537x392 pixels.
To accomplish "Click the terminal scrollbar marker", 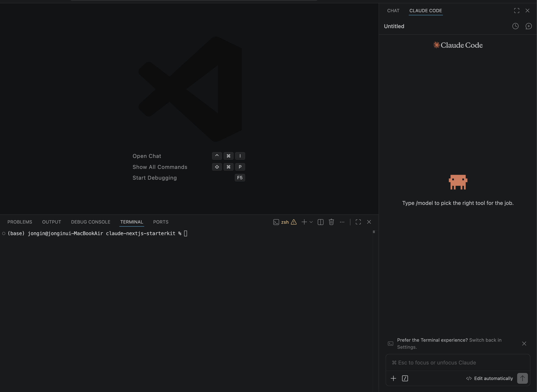I will (374, 232).
